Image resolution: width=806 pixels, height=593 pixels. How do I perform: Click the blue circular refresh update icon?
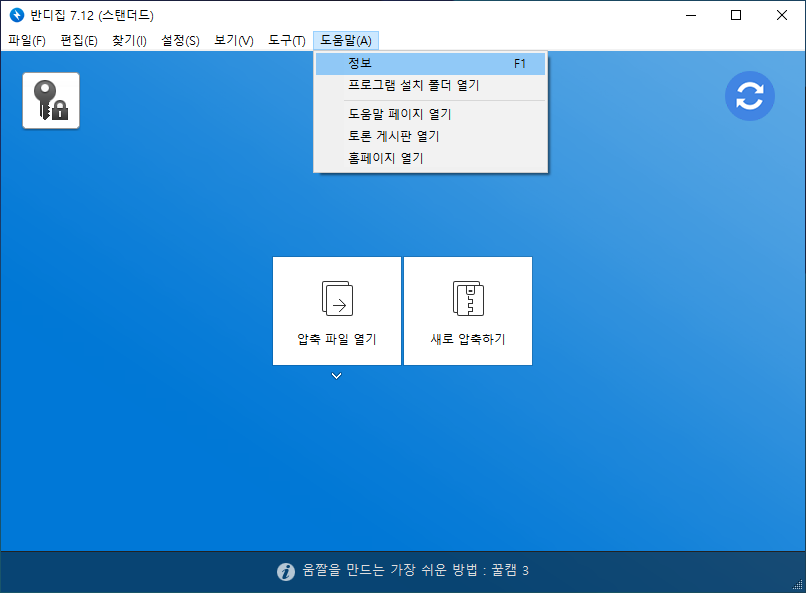coord(749,96)
